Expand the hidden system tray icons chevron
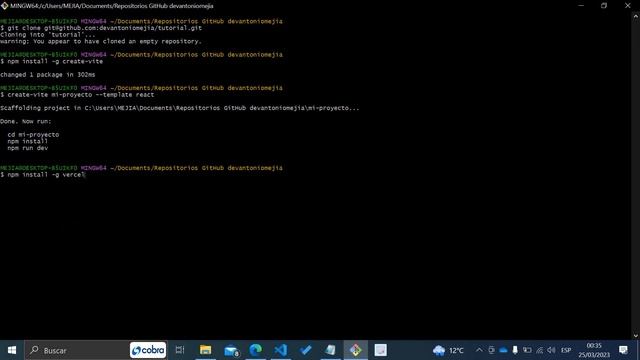The width and height of the screenshot is (640, 360). (479, 350)
